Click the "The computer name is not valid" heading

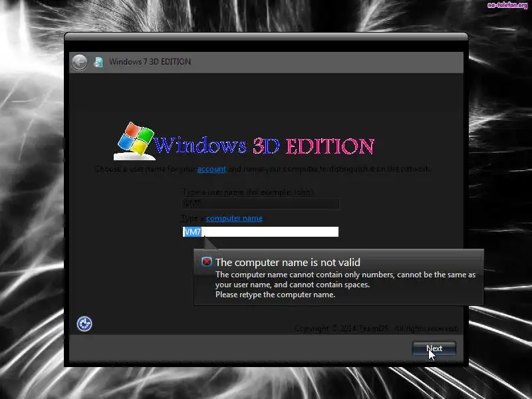pos(288,262)
